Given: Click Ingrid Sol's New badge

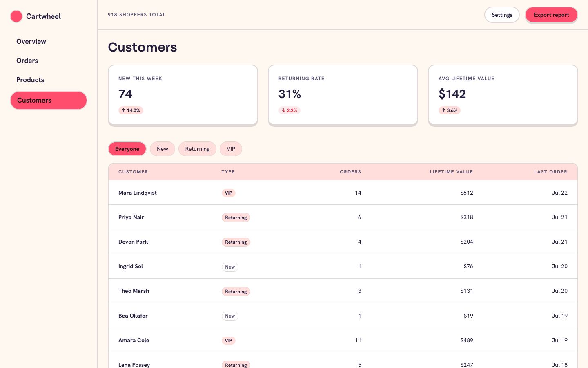Looking at the screenshot, I should (230, 267).
